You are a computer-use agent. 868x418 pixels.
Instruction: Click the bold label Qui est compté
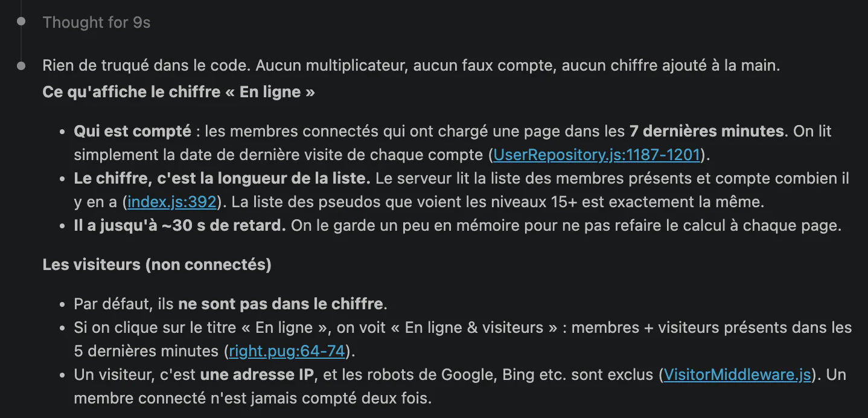[132, 130]
